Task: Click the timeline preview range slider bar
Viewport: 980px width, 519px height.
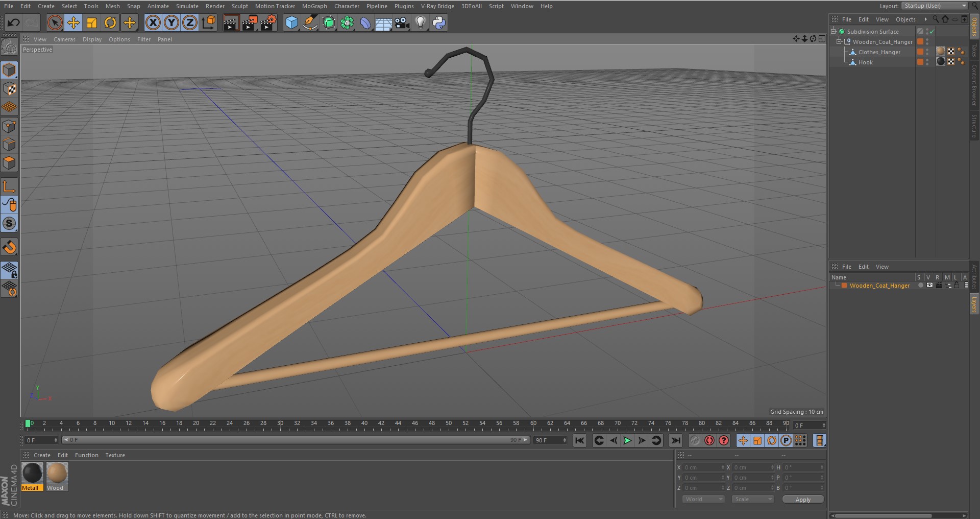Action: click(296, 440)
